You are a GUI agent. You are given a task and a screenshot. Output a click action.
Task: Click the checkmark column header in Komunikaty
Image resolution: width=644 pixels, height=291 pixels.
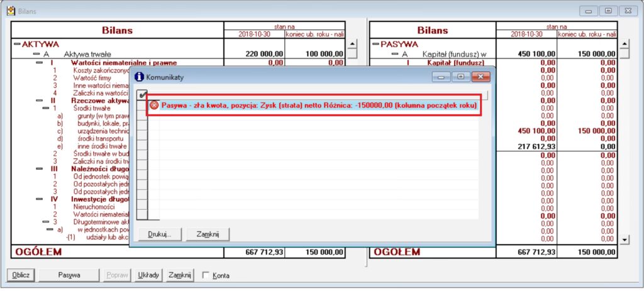142,94
